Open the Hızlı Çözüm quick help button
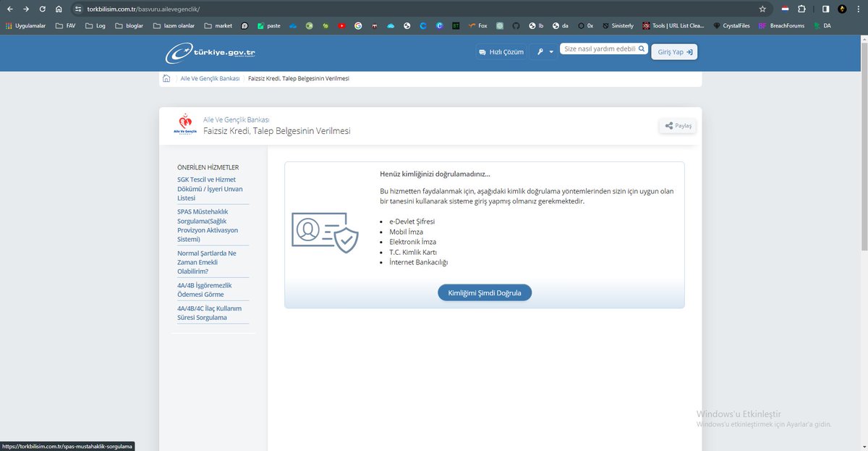The width and height of the screenshot is (868, 451). coord(501,52)
